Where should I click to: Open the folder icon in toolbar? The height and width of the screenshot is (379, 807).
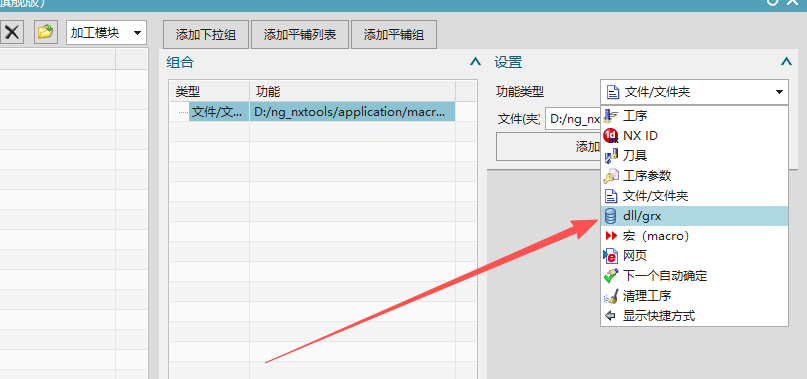tap(46, 32)
